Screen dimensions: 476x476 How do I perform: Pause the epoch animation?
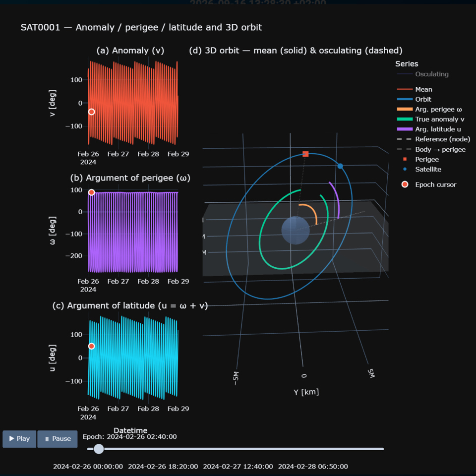pyautogui.click(x=58, y=439)
